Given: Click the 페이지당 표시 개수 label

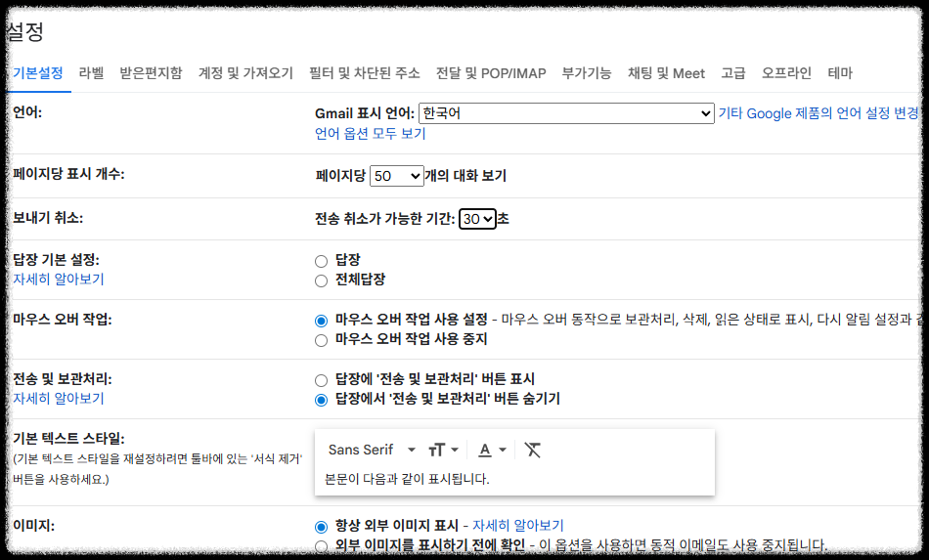Looking at the screenshot, I should coord(68,174).
